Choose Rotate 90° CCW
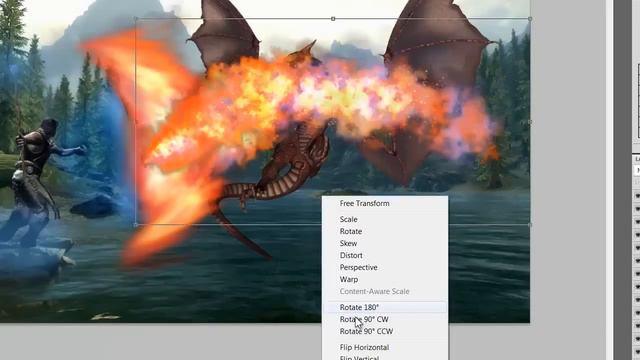Screen dimensions: 640x360 tap(366, 331)
